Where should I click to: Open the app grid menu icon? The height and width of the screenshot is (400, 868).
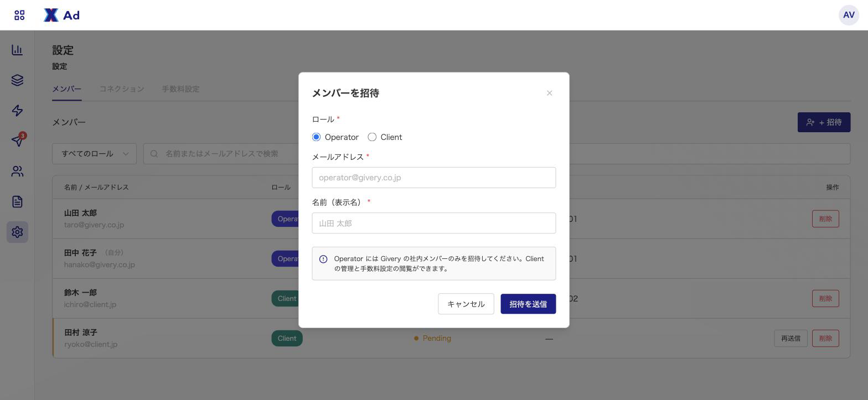coord(19,15)
